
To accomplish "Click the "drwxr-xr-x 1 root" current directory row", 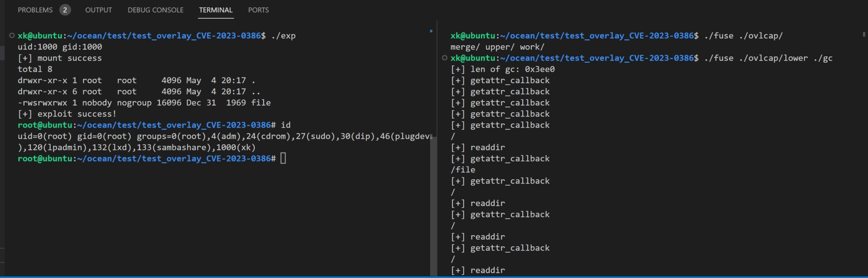I will click(136, 80).
